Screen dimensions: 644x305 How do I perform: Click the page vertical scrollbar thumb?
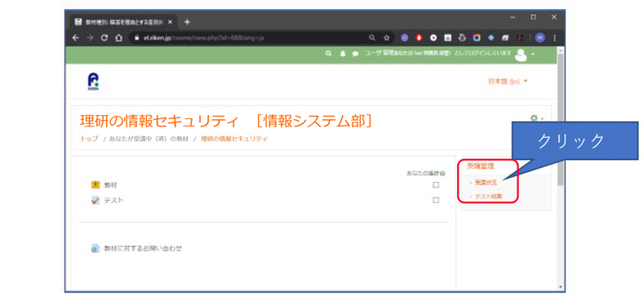click(x=561, y=119)
